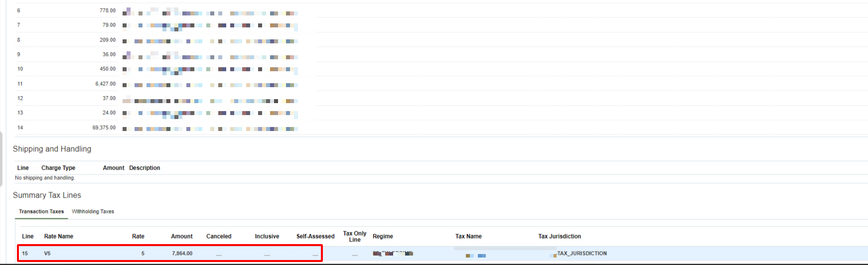Select line 7 amount 79.00
This screenshot has width=868, height=265.
[109, 25]
